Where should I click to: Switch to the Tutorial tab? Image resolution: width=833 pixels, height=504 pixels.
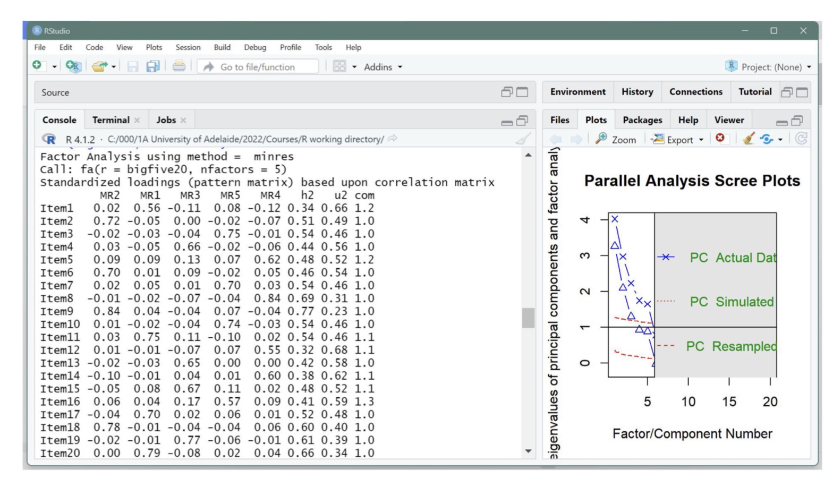click(755, 92)
